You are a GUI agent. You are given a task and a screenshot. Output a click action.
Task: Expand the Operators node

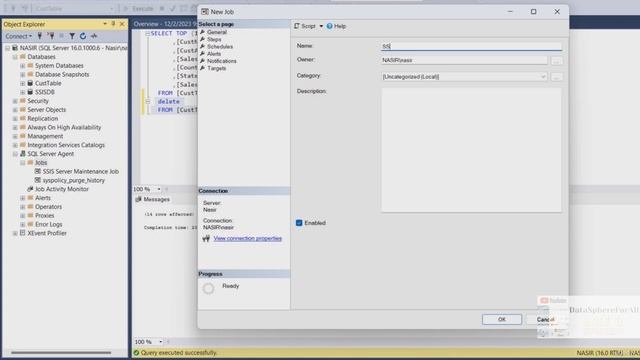pyautogui.click(x=23, y=207)
